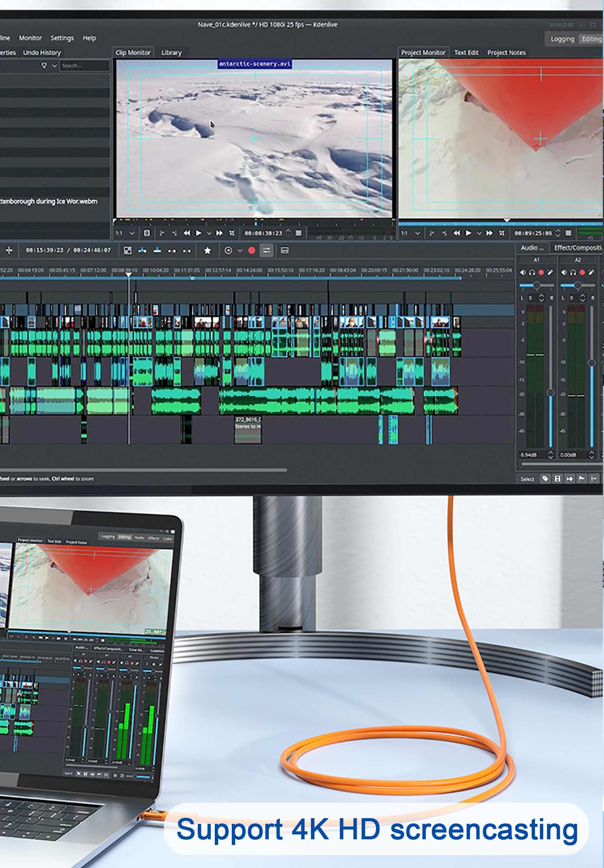Play the clip in Clip Monitor
The image size is (604, 868).
point(199,233)
